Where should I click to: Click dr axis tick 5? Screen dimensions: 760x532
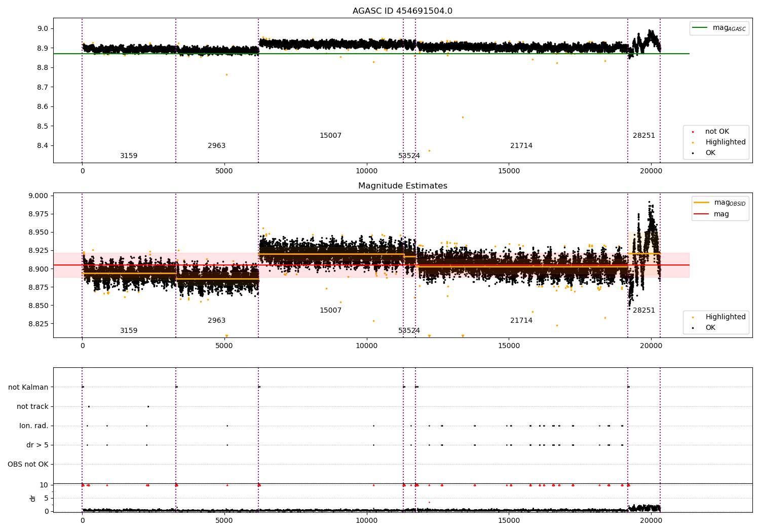pos(46,499)
